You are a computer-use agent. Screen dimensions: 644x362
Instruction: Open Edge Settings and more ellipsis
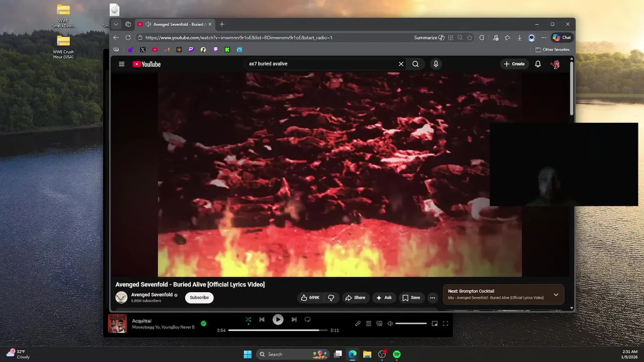click(x=543, y=38)
